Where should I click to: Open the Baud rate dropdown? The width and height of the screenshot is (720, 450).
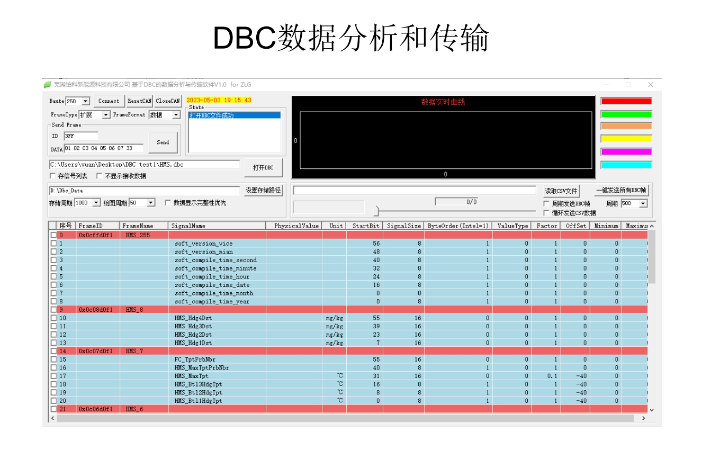(x=85, y=101)
